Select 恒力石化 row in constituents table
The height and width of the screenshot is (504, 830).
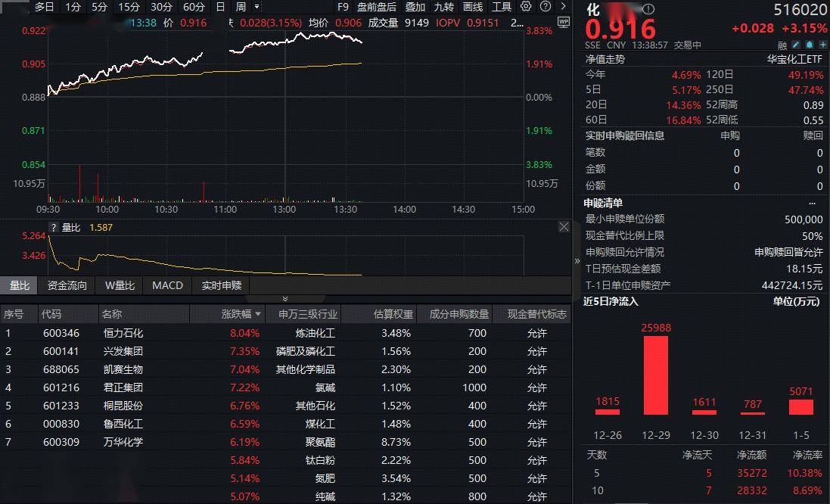(x=285, y=333)
